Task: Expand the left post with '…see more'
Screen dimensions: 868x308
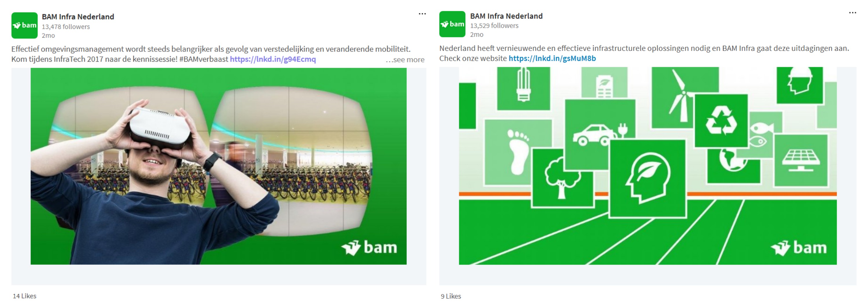Action: coord(405,60)
